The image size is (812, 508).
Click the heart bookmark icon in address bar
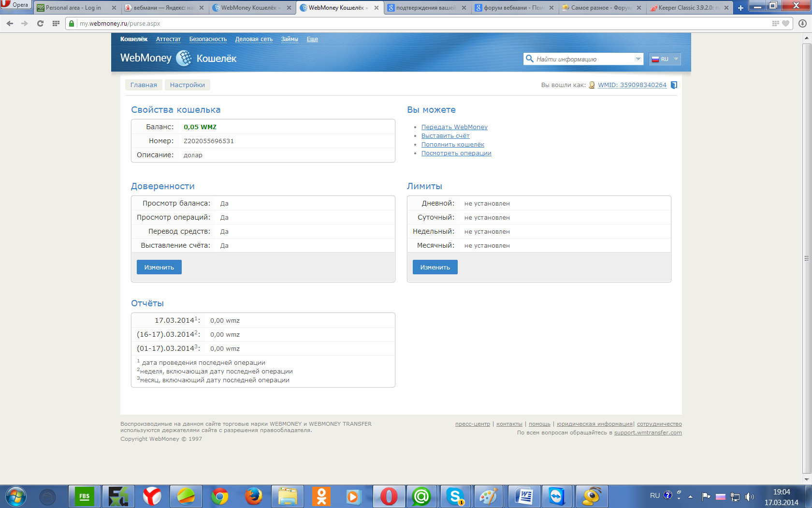tap(785, 23)
